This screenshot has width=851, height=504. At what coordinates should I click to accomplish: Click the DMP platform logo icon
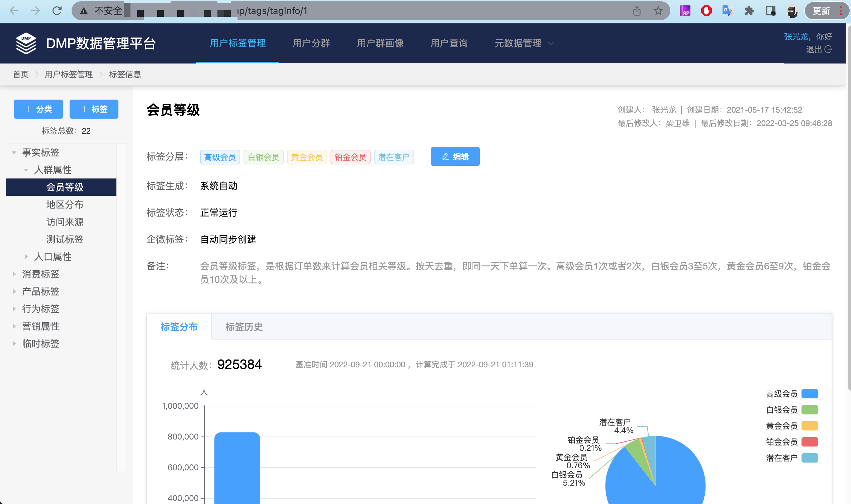pyautogui.click(x=26, y=43)
